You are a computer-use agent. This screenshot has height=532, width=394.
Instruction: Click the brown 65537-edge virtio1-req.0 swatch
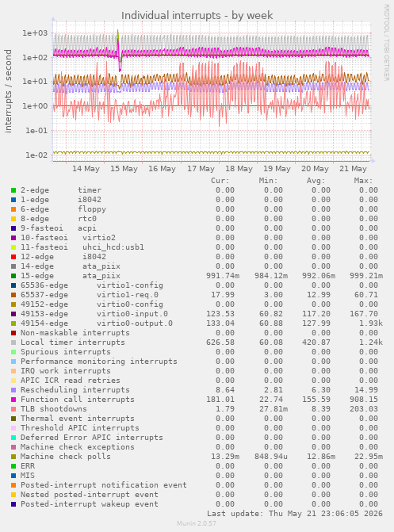pos(13,295)
